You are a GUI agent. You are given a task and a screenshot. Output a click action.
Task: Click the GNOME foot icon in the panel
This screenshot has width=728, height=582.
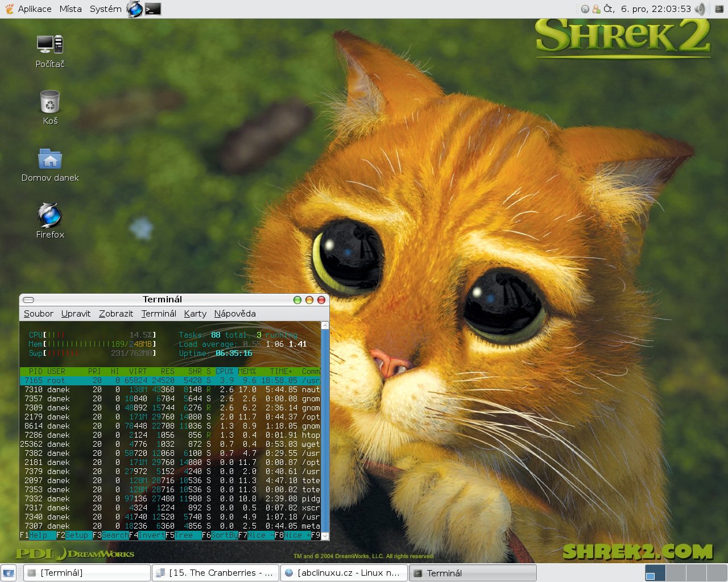point(9,9)
